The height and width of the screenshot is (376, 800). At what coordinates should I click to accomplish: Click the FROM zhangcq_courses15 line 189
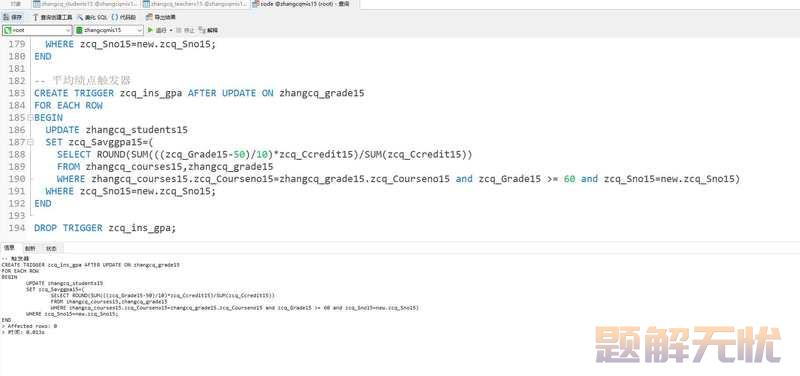pyautogui.click(x=165, y=166)
